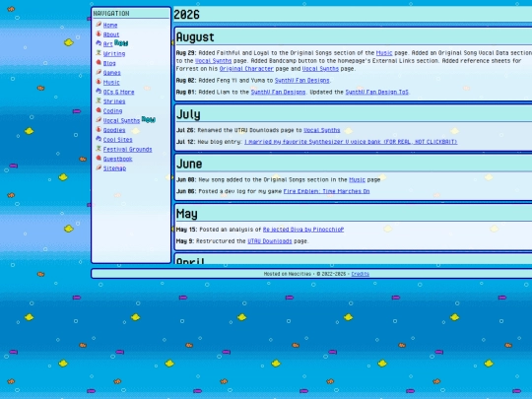Visit the Games navigation link
Viewport: 532px width, 399px height.
click(x=111, y=73)
